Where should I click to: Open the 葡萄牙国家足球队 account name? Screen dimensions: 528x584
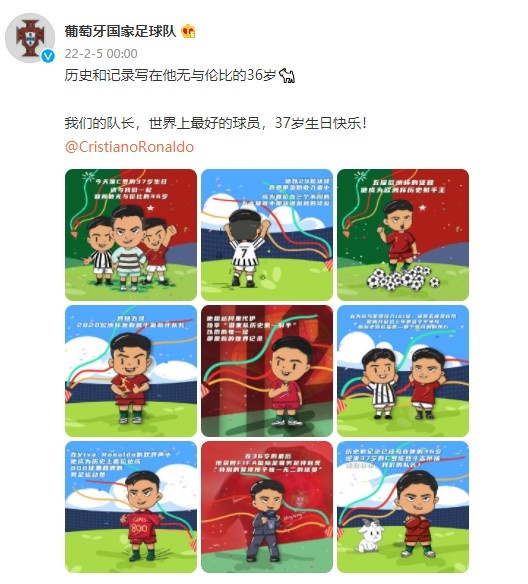coord(120,31)
